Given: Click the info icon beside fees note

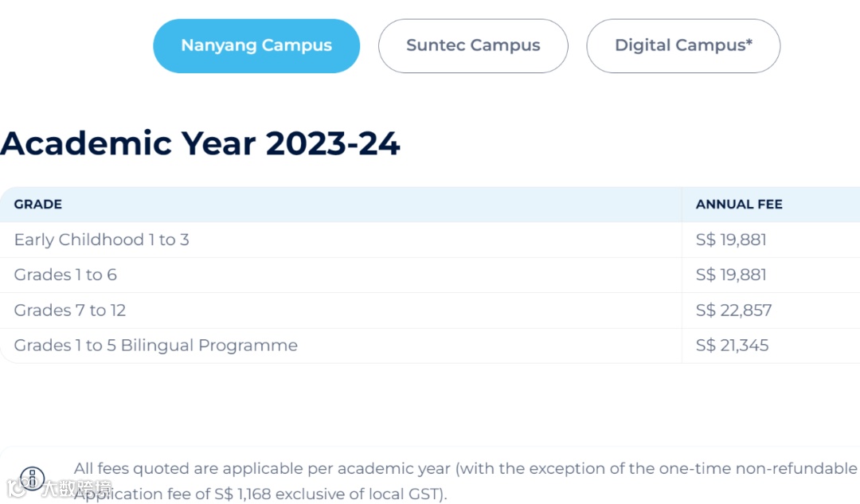Looking at the screenshot, I should coord(32,479).
